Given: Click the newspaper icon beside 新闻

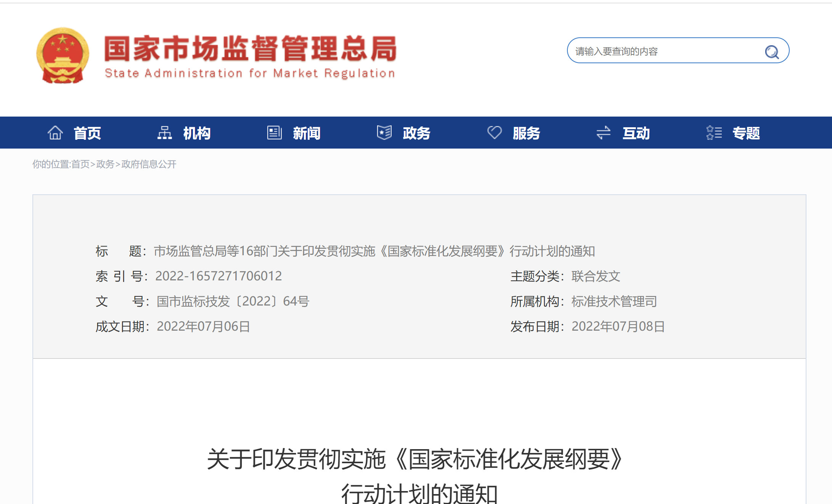Looking at the screenshot, I should tap(274, 133).
